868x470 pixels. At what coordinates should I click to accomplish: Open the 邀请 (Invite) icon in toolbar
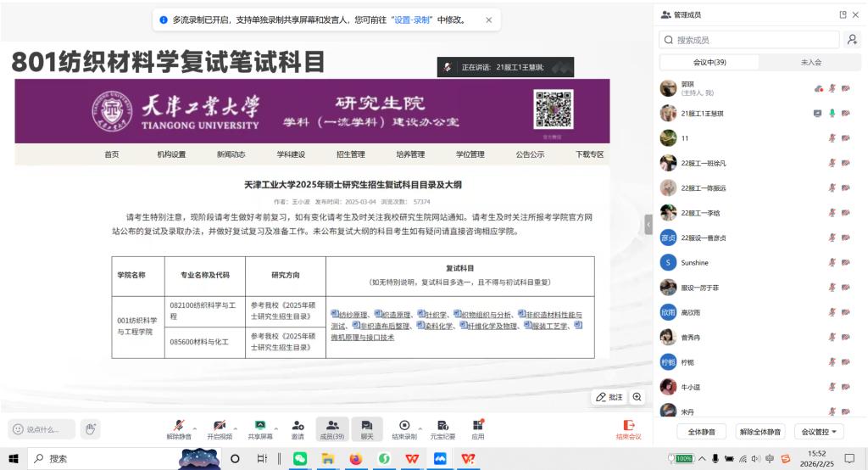[x=298, y=428]
